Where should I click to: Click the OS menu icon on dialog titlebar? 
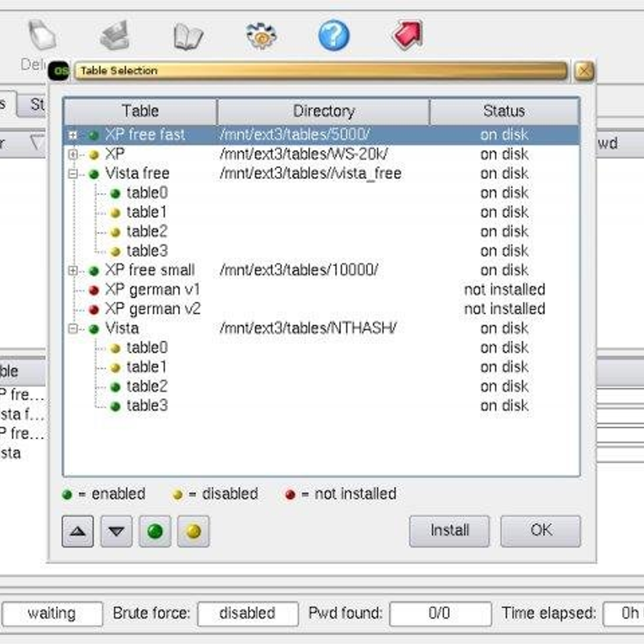[59, 71]
